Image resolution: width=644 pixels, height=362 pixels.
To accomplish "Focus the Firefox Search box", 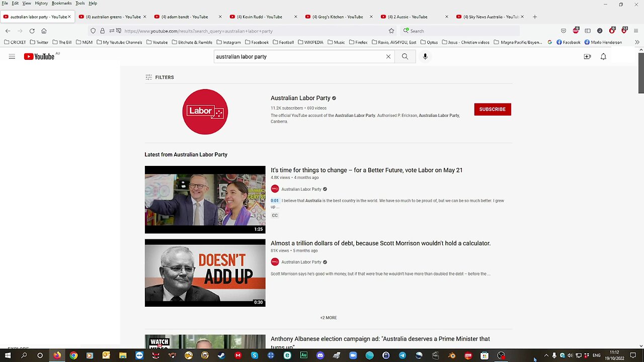I will click(460, 31).
